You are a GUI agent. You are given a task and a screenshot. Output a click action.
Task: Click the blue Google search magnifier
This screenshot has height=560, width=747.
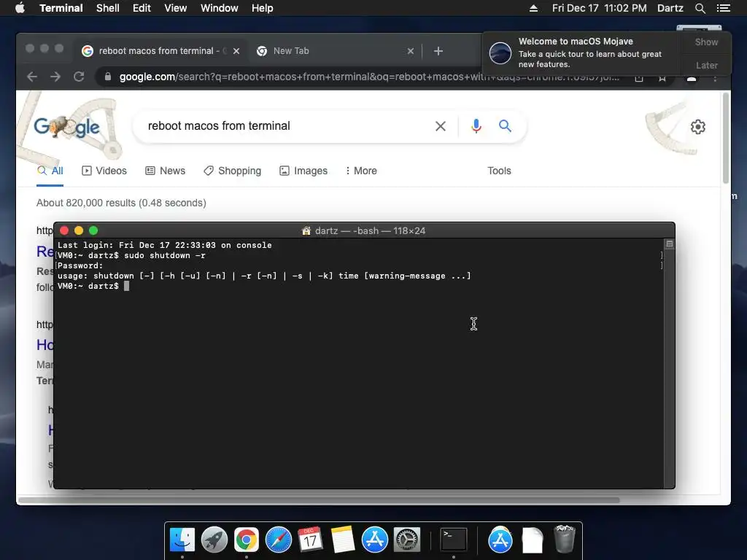pyautogui.click(x=505, y=125)
